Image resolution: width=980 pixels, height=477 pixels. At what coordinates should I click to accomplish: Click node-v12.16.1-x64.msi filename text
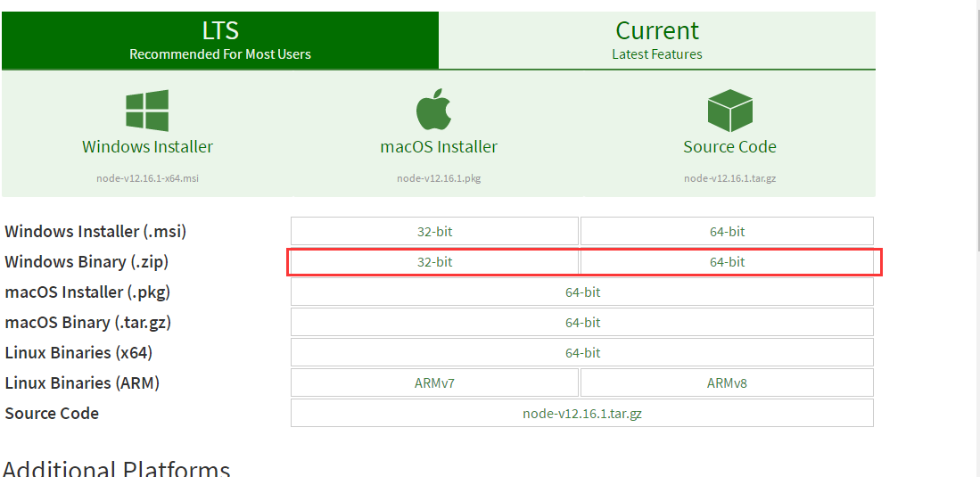point(148,178)
